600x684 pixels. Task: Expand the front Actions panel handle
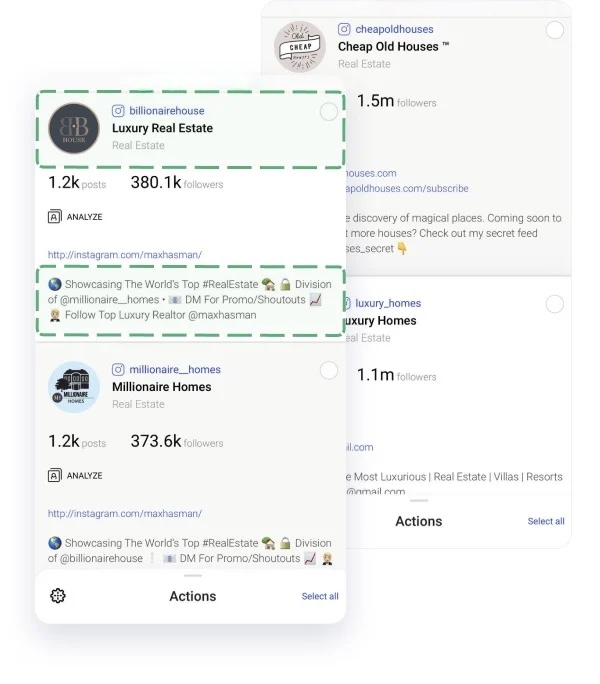click(x=193, y=576)
